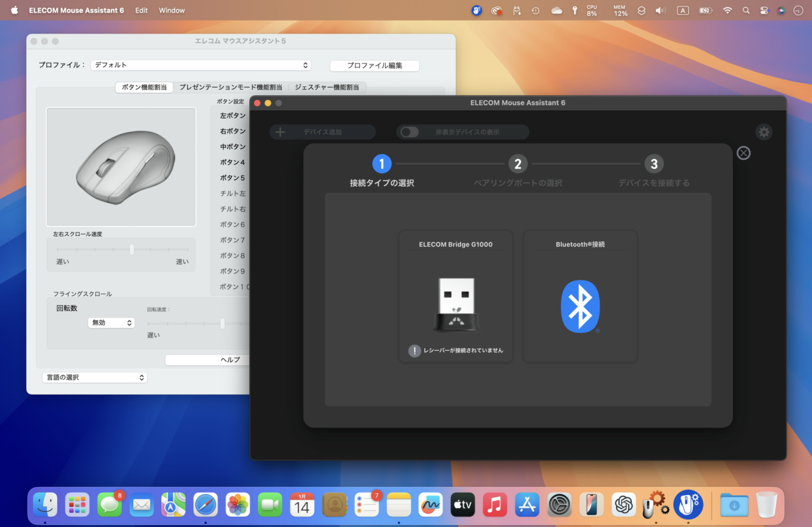This screenshot has height=527, width=812.
Task: Choose the Bluetooth connection card
Action: tap(580, 296)
